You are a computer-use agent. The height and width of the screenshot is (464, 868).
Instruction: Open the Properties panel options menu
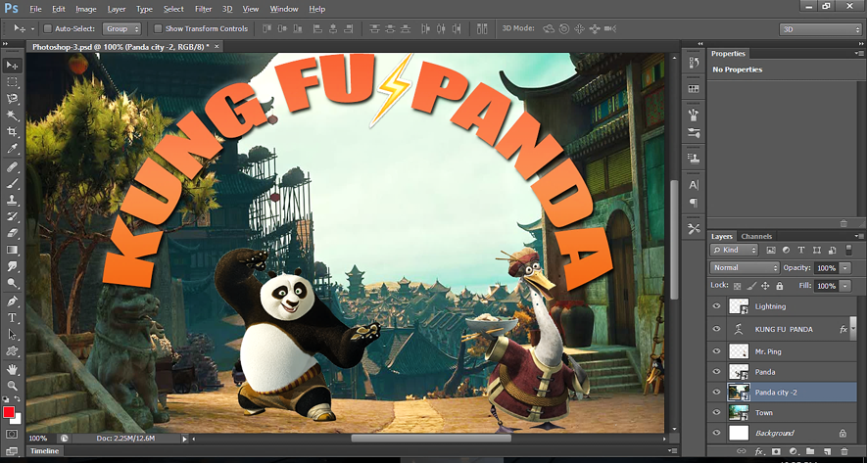click(x=858, y=54)
